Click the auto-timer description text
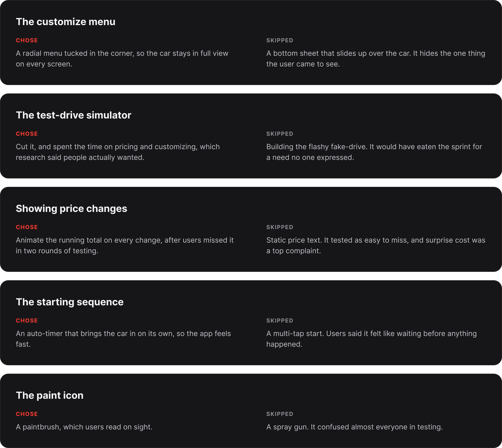 (x=123, y=339)
